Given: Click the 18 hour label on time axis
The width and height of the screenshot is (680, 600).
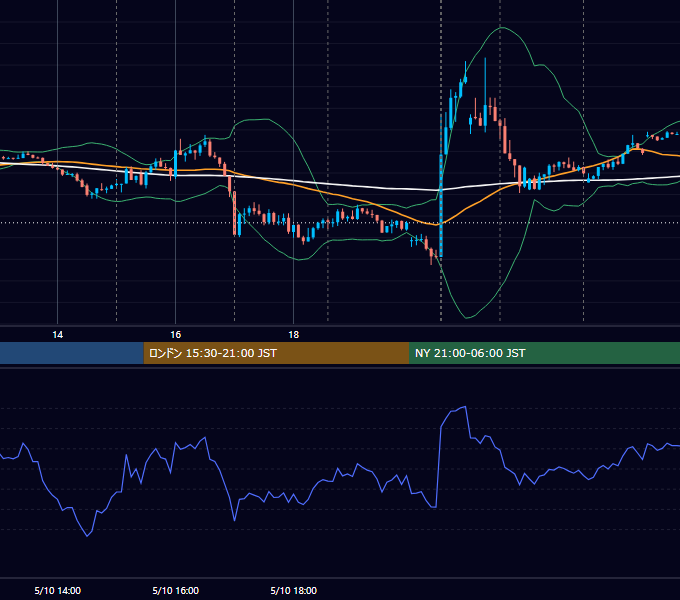Looking at the screenshot, I should coord(294,335).
